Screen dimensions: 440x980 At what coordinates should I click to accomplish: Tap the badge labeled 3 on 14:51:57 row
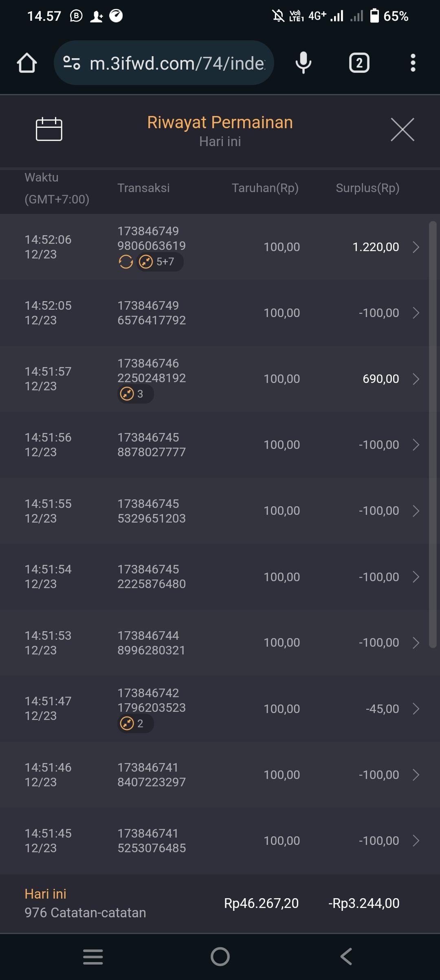click(x=135, y=394)
